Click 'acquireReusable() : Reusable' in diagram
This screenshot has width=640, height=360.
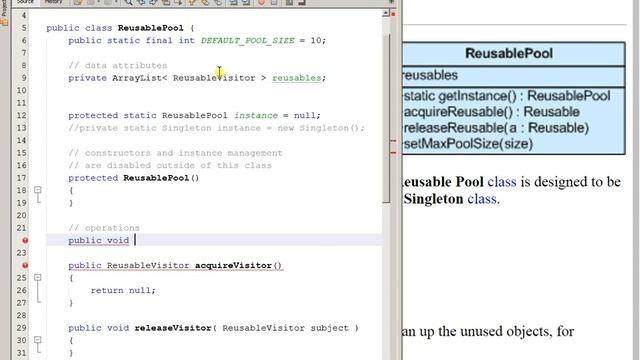(x=491, y=112)
